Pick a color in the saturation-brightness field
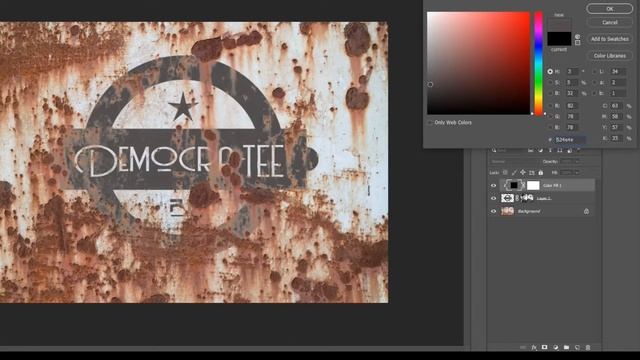 click(478, 63)
